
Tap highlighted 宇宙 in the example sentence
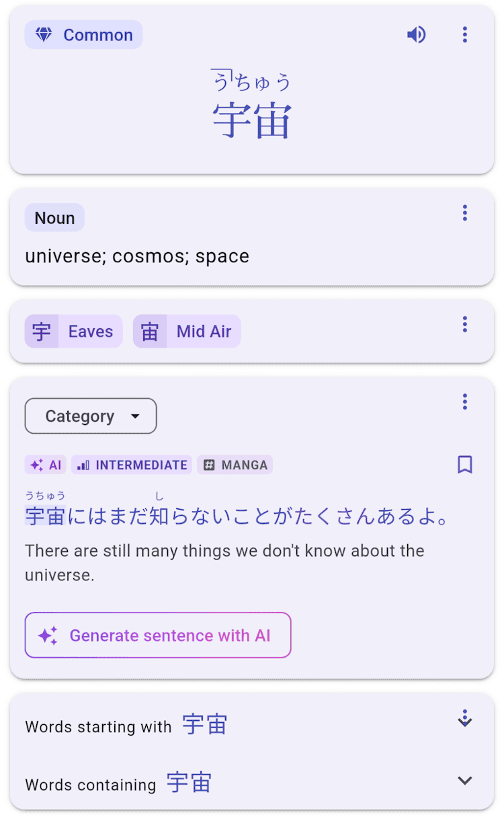45,516
